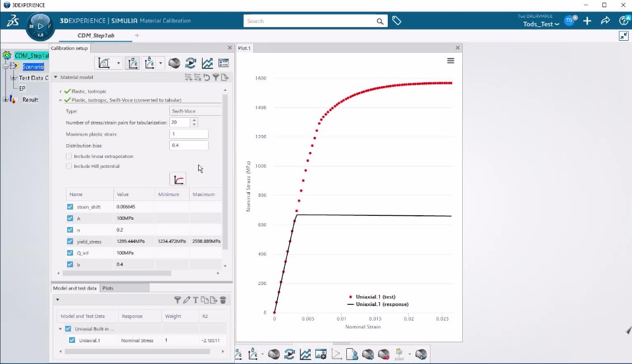Add a new tab with plus
The height and width of the screenshot is (364, 632).
pos(137,36)
